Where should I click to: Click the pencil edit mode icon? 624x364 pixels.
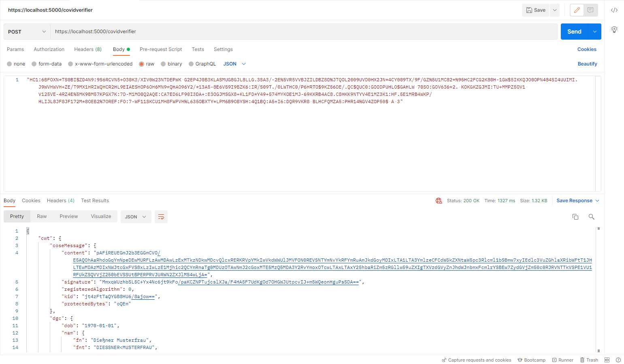(x=577, y=10)
